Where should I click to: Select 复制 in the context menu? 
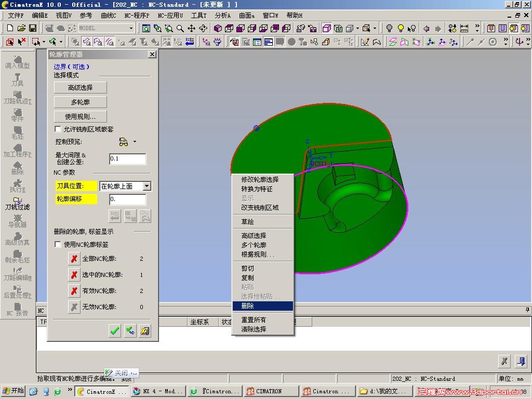click(x=262, y=278)
